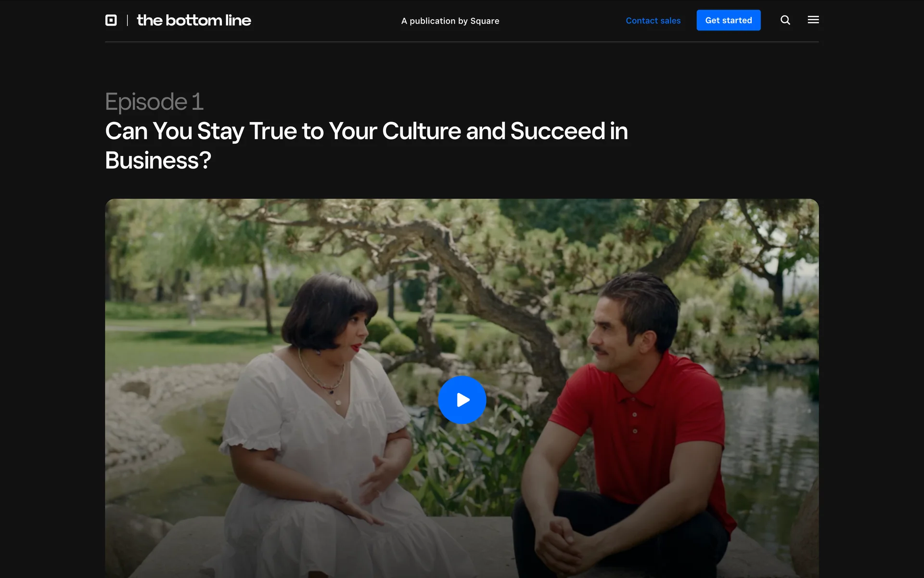
Task: Click the Get started button
Action: (729, 20)
